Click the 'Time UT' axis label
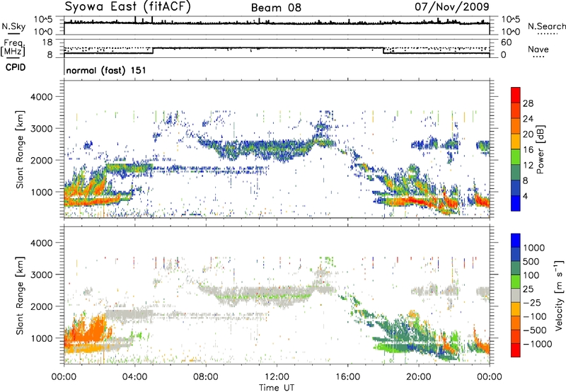The width and height of the screenshot is (566, 392). coord(277,388)
